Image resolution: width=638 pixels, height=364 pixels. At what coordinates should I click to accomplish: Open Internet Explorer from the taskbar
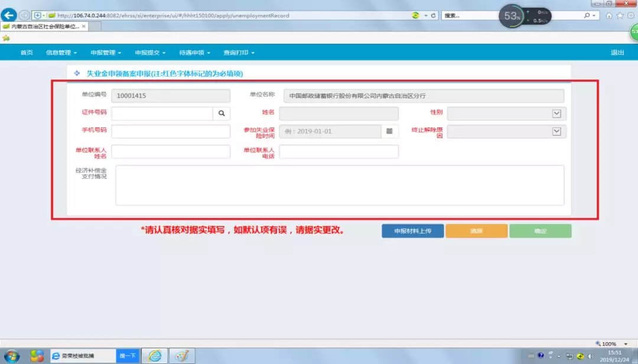pyautogui.click(x=155, y=356)
